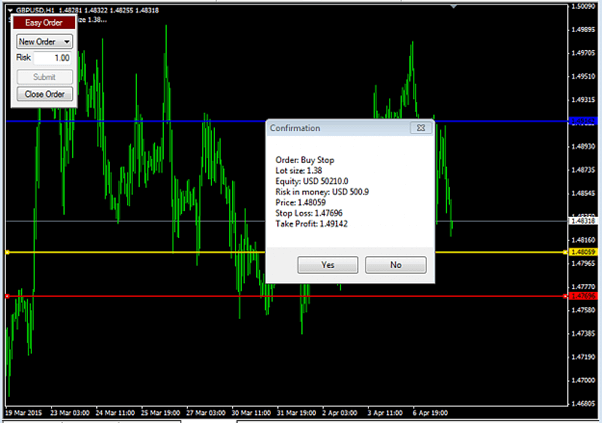
Task: Select the yellow entry price line handle on the left
Action: 7,252
